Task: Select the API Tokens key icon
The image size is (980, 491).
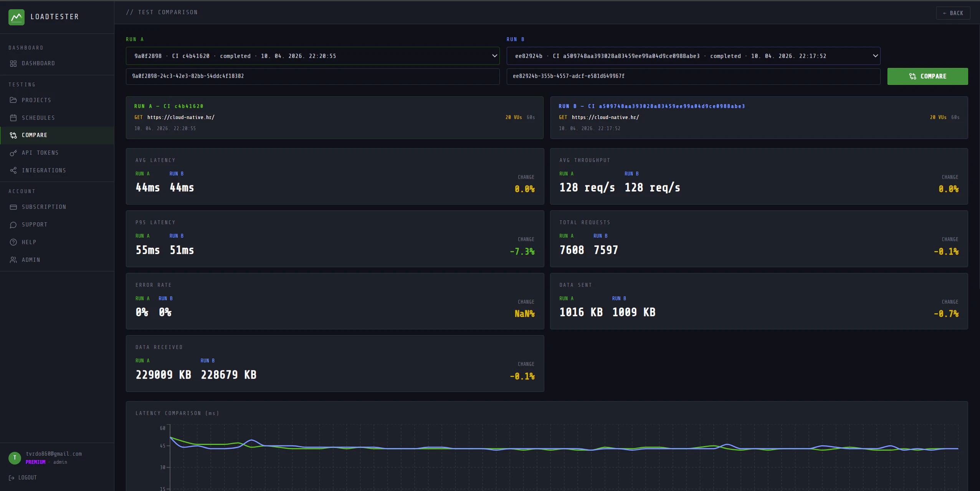Action: [x=13, y=153]
